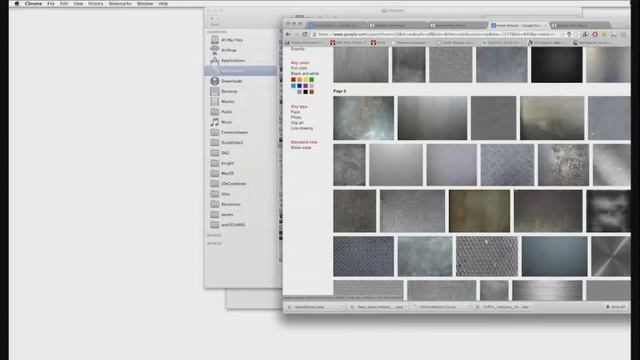Screen dimensions: 640x360
Task: Switch to the Google Search tab
Action: 518,25
